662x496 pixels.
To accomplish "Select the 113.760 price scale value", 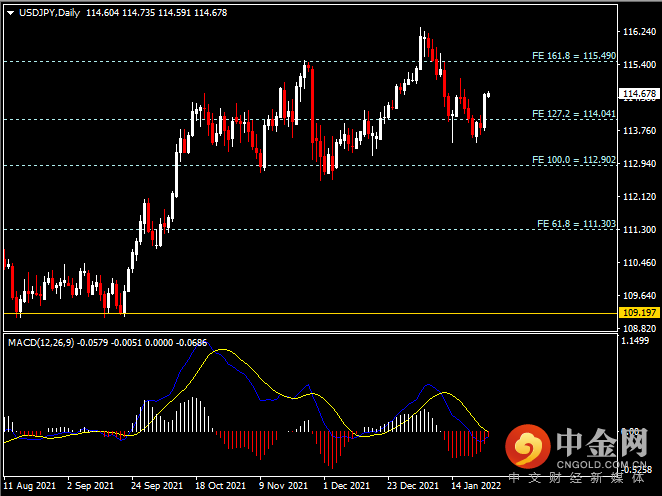I will (x=640, y=131).
